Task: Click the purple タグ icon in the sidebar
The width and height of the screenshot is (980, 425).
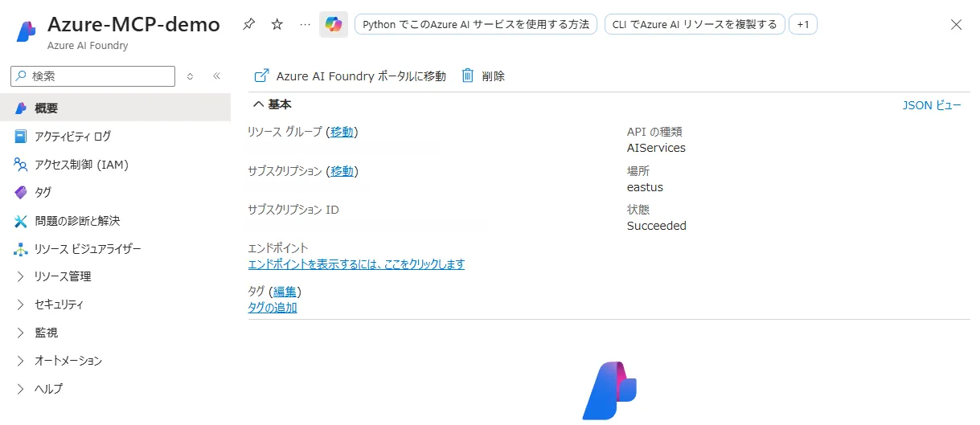Action: (x=21, y=193)
